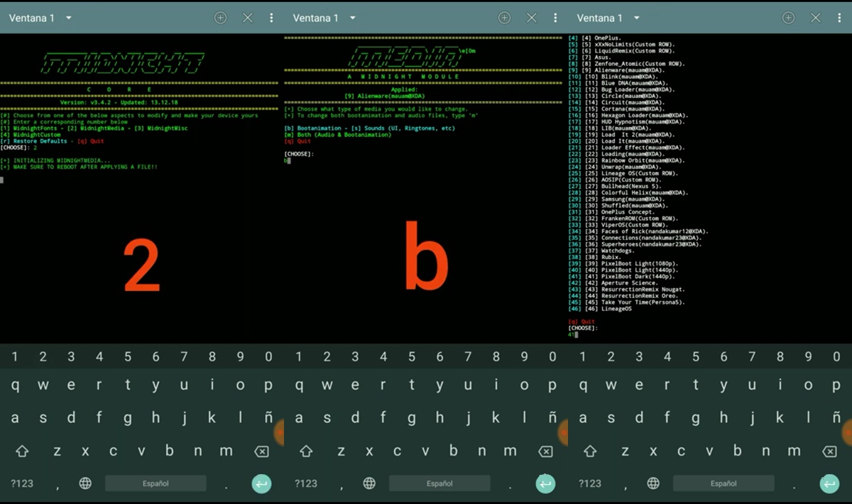The image size is (852, 504).
Task: Click the '[r] Restore Defaults' terminal option
Action: (x=34, y=141)
